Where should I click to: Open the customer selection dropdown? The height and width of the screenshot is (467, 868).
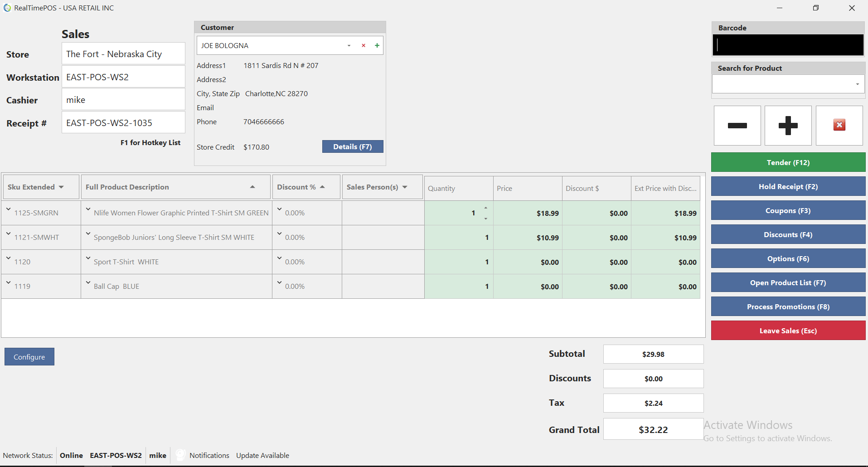tap(349, 45)
